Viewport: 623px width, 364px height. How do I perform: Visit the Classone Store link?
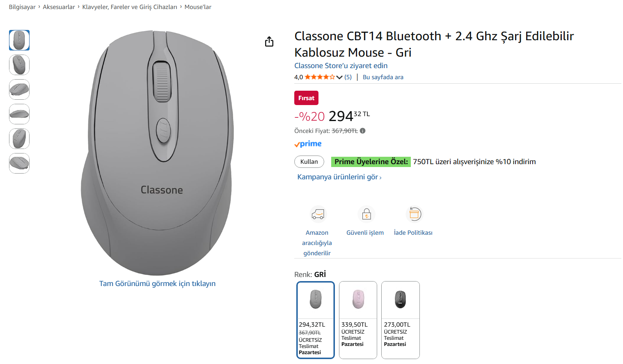(x=341, y=66)
